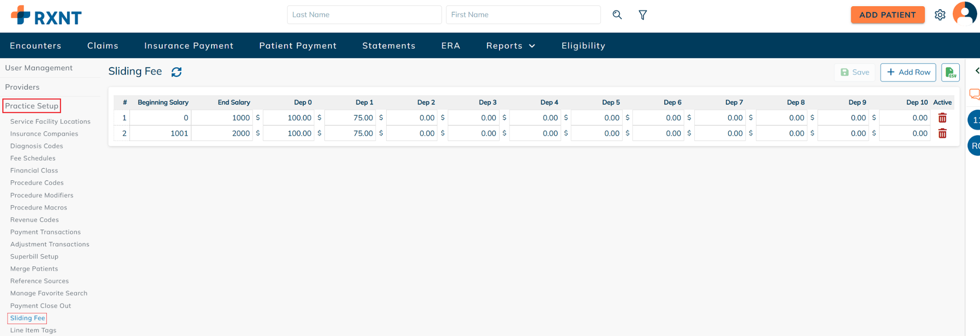Click the ADD PATIENT button
This screenshot has width=980, height=336.
coord(887,15)
